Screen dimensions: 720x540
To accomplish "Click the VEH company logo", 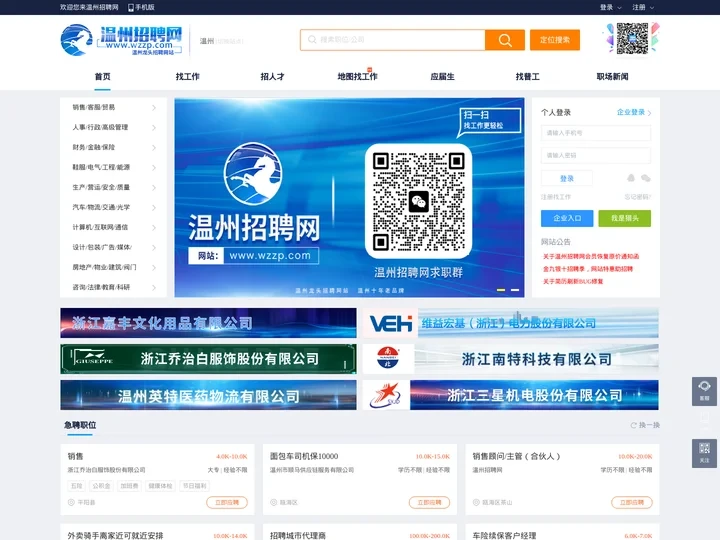I will 390,323.
